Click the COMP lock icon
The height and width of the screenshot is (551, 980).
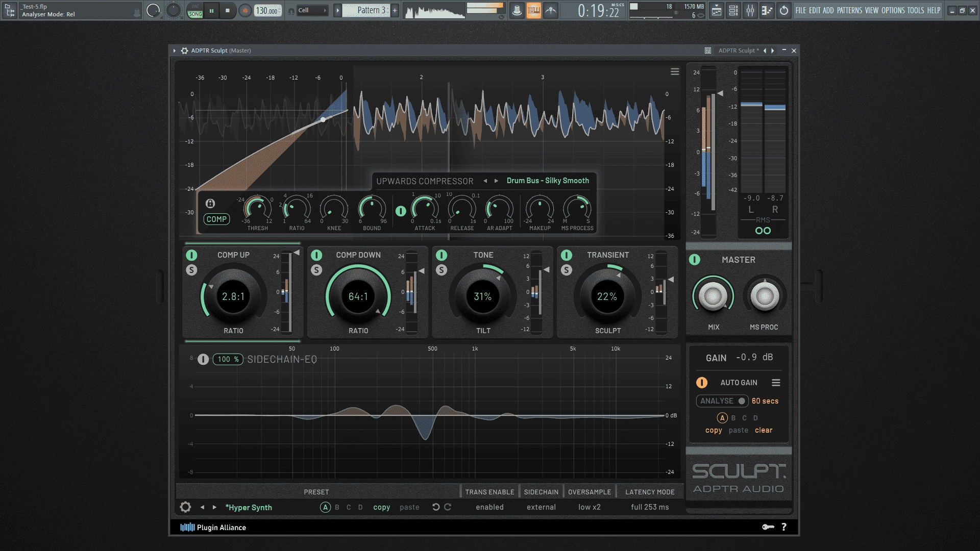pos(210,204)
